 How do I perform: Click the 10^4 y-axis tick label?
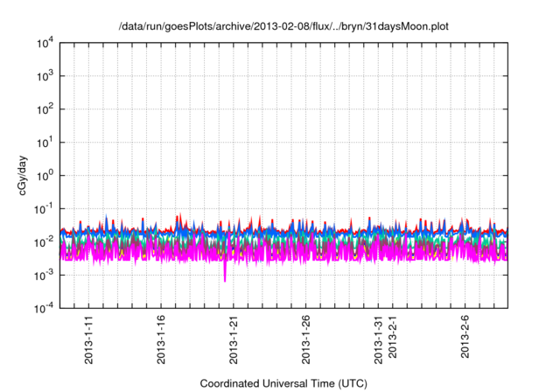coord(45,44)
